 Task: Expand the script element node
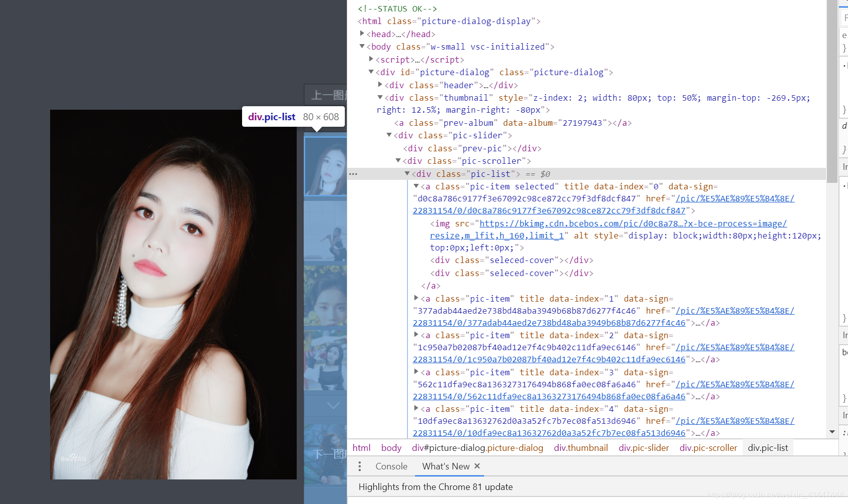pos(371,59)
